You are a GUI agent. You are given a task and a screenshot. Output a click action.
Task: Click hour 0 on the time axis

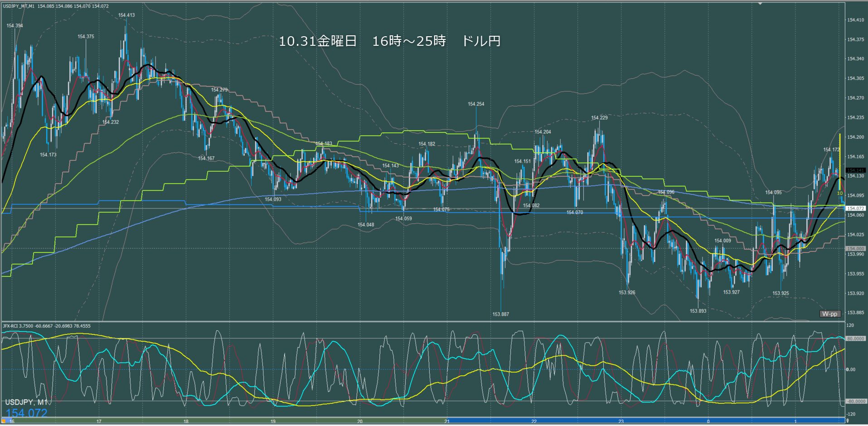[x=708, y=421]
